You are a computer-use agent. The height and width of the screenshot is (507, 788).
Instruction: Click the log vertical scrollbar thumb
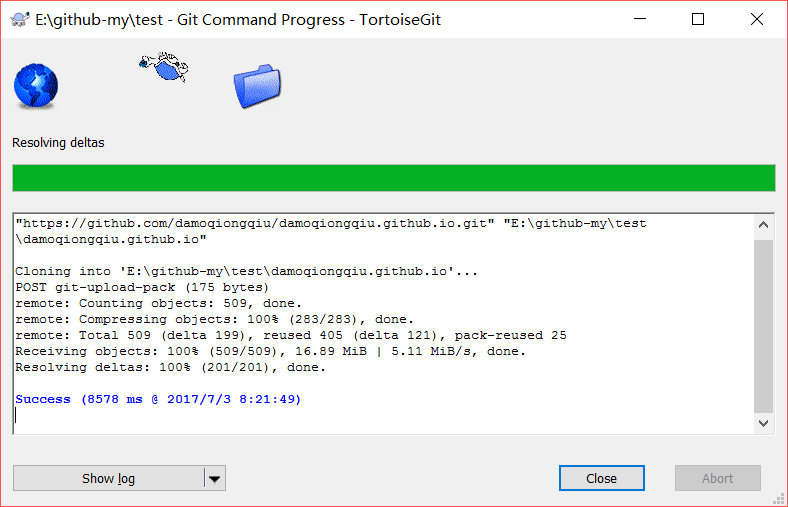(763, 326)
